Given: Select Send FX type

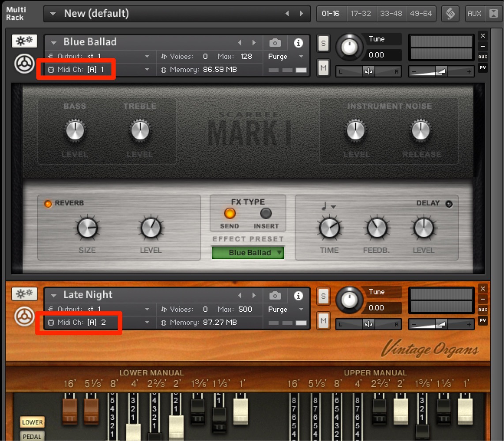Looking at the screenshot, I should coord(229,213).
